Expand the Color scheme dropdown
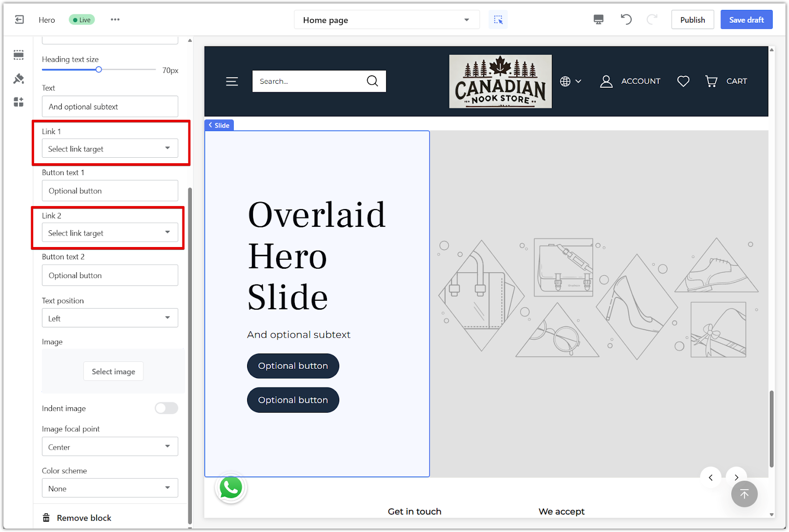Viewport: 789px width, 532px height. (x=109, y=489)
